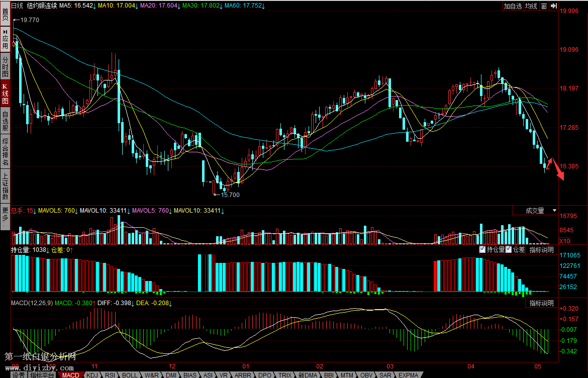Viewport: 588px width, 378px height.
Task: Switch to K线图 candlestick view
Action: tap(5, 93)
